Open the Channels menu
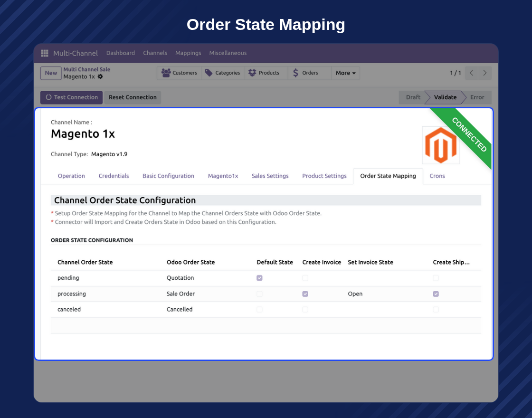 coord(155,53)
